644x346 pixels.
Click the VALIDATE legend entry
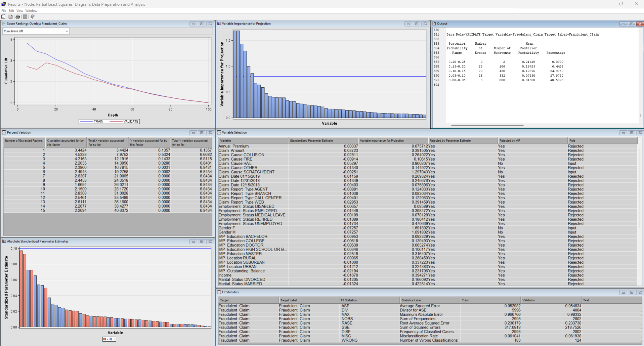pyautogui.click(x=124, y=122)
